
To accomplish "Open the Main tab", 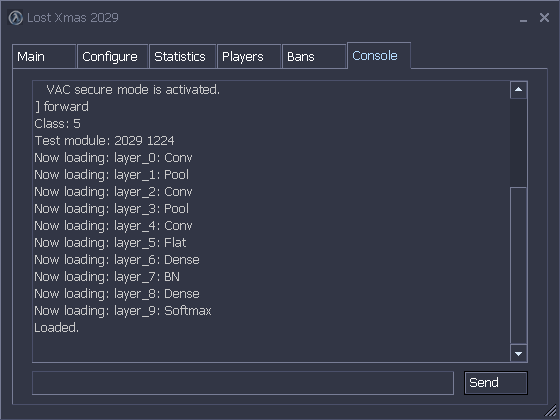I will click(44, 56).
